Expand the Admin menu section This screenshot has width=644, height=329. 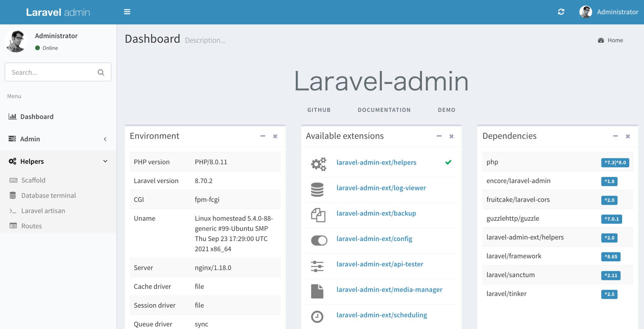(x=30, y=139)
